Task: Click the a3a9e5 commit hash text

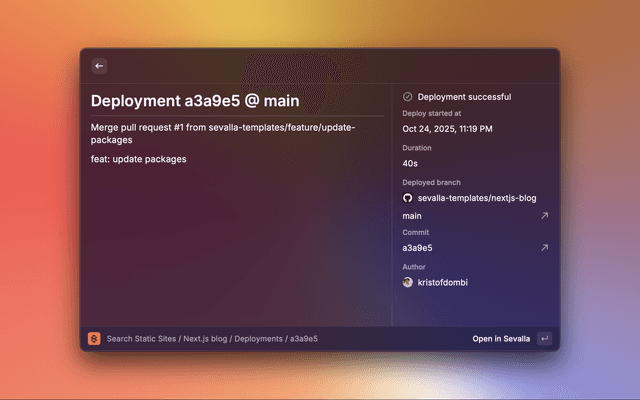Action: click(417, 247)
